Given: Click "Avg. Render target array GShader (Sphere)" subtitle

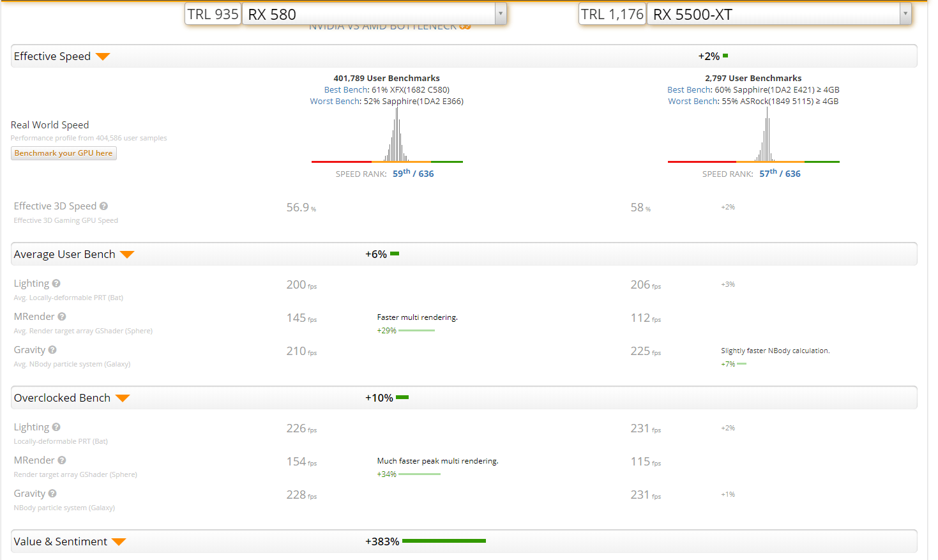Looking at the screenshot, I should 83,331.
